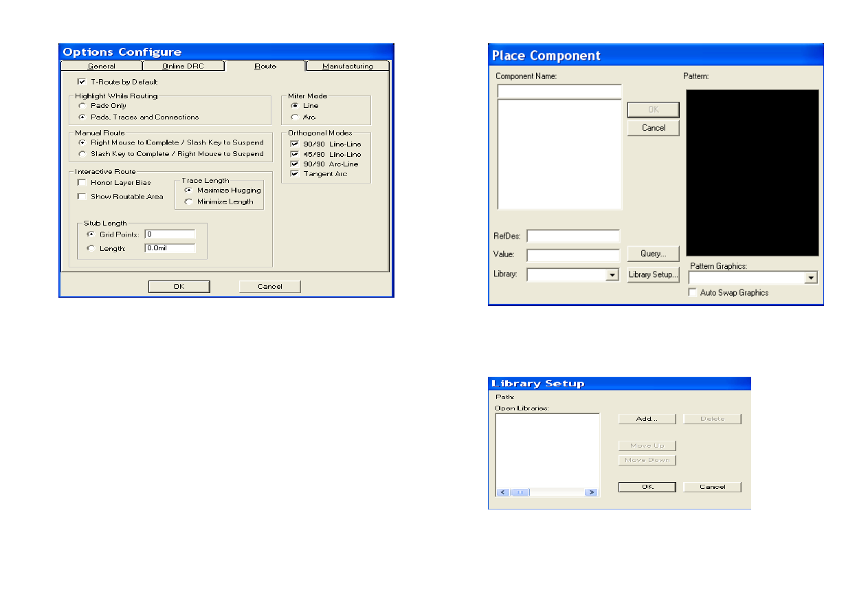Viewport: 868px width, 614px height.
Task: Click the Open Libraries horizontal scrollbar thumb
Action: (x=519, y=492)
